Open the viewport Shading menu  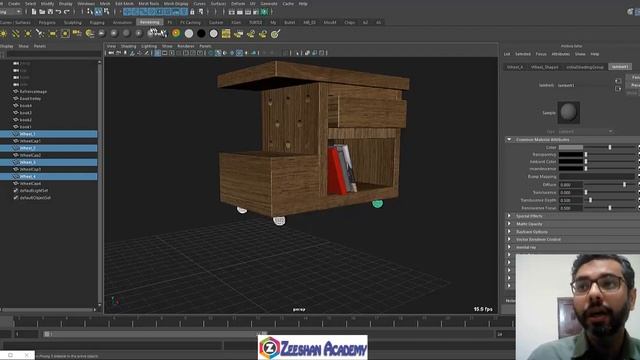click(x=128, y=46)
